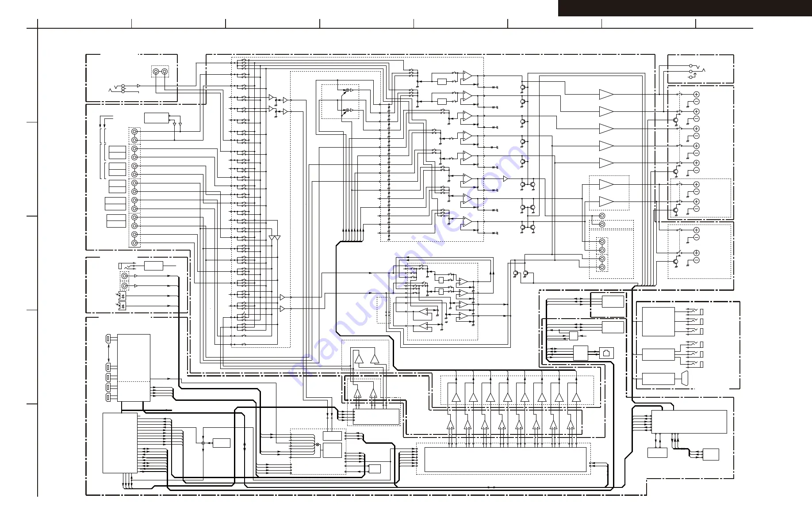Select the block connected to the speaker-shaped symbol

[658, 379]
